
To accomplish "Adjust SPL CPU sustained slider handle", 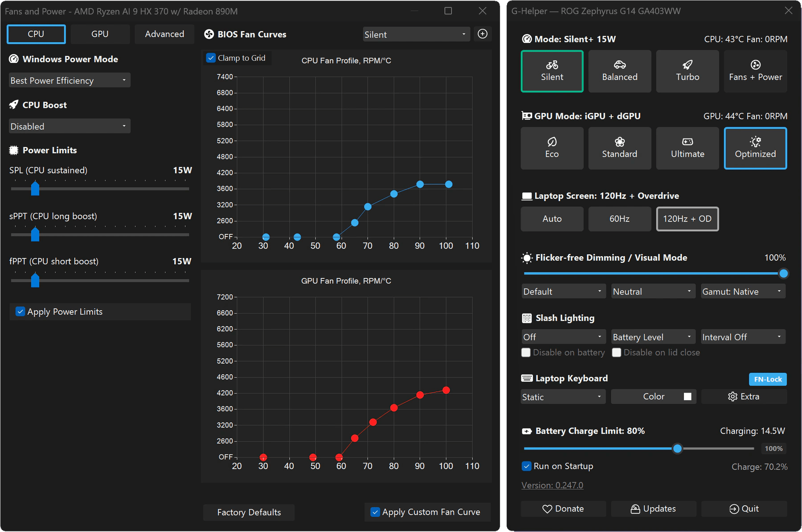I will (35, 188).
